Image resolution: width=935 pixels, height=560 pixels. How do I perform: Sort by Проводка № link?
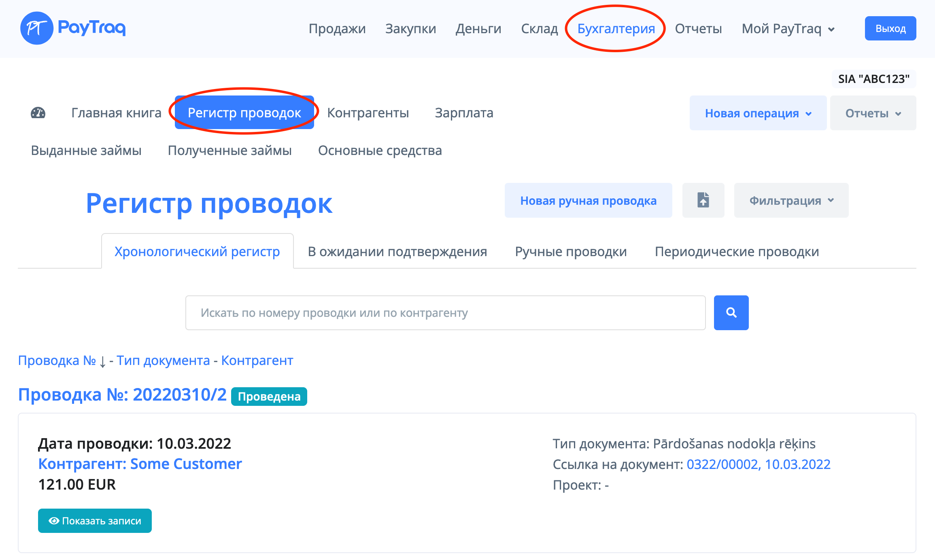tap(57, 360)
